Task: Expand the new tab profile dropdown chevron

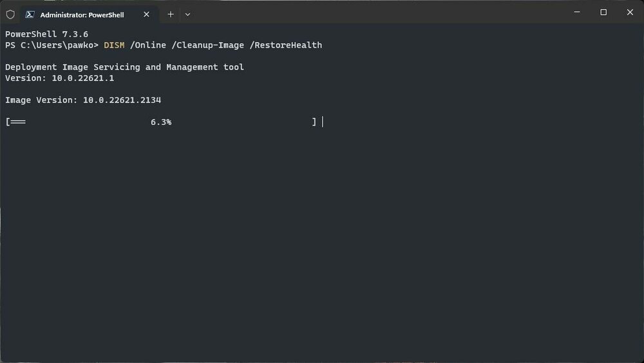Action: tap(187, 14)
